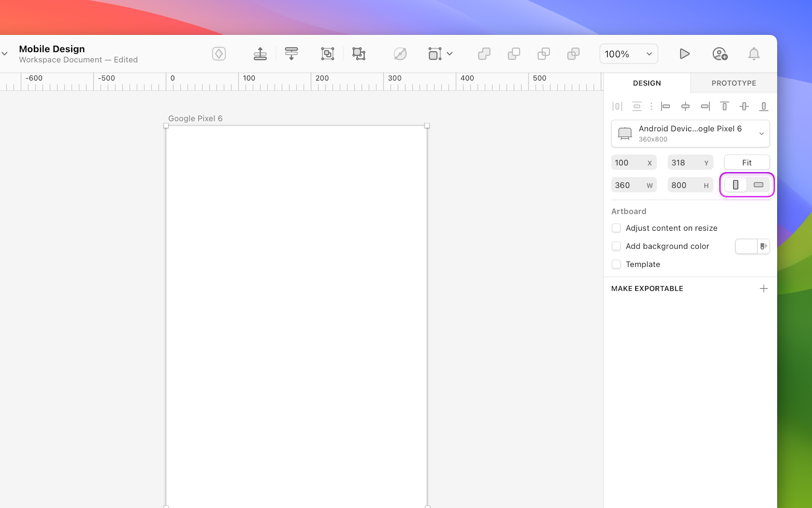Click distribute vertically icon
This screenshot has width=812, height=508.
pyautogui.click(x=636, y=106)
